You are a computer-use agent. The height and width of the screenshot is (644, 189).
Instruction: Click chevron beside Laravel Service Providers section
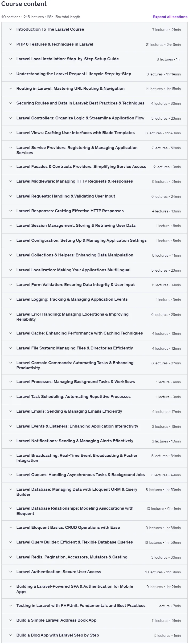pyautogui.click(x=11, y=148)
